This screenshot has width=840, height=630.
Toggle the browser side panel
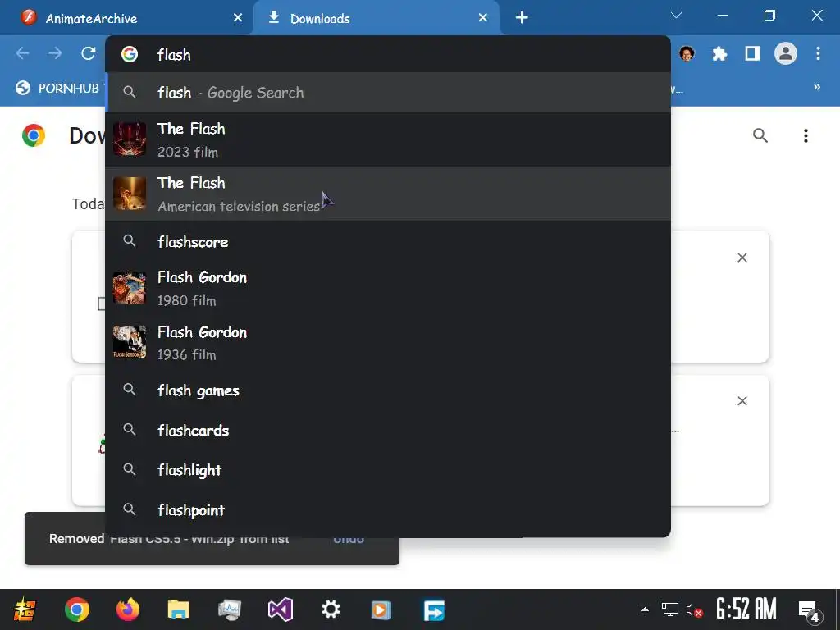752,53
